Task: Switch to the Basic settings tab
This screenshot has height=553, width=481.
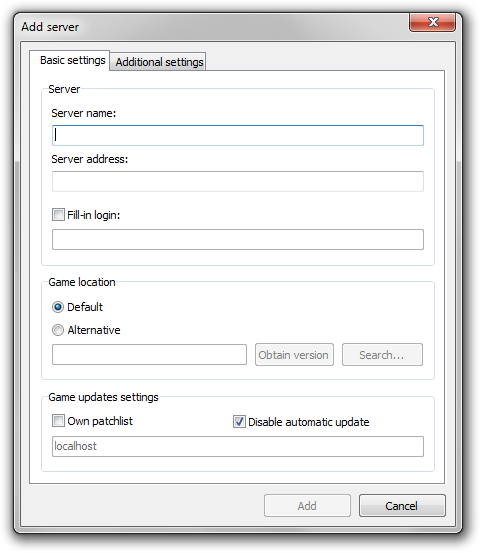Action: click(70, 60)
